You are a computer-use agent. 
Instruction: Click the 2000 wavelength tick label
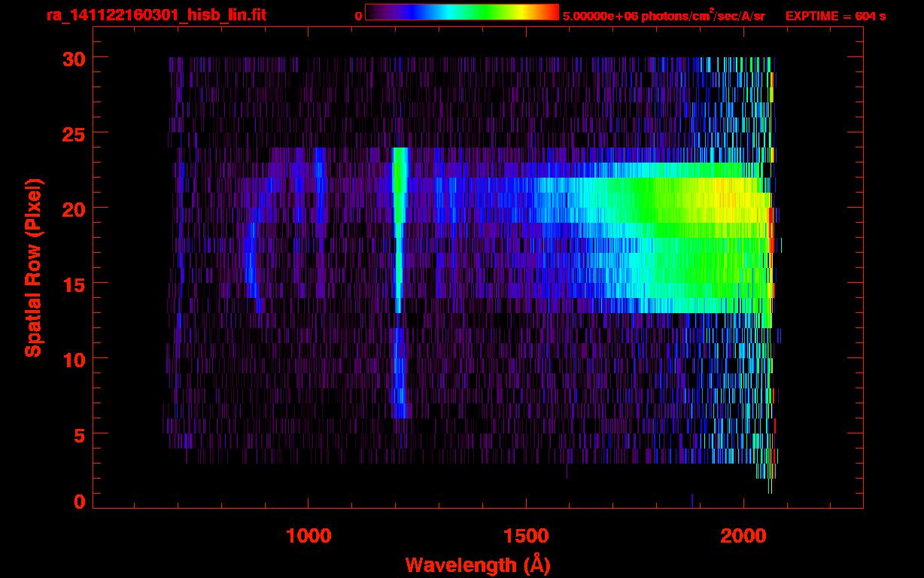click(x=743, y=535)
